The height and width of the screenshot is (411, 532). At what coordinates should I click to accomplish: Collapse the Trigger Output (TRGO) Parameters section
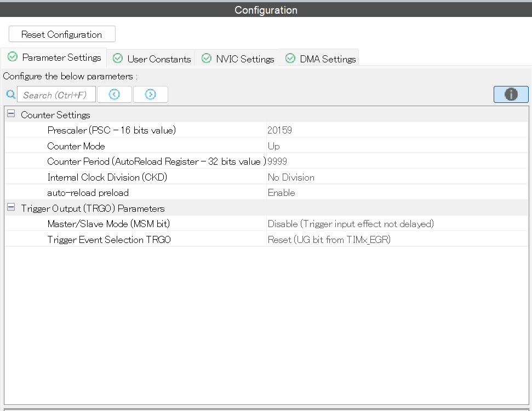[x=11, y=208]
